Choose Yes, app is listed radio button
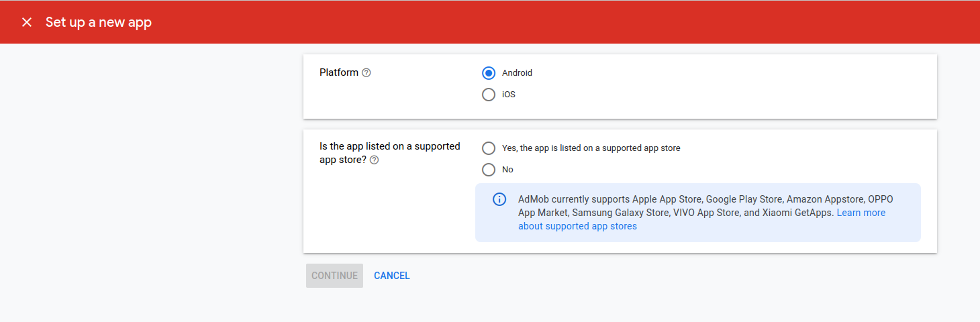Image resolution: width=980 pixels, height=322 pixels. point(489,148)
